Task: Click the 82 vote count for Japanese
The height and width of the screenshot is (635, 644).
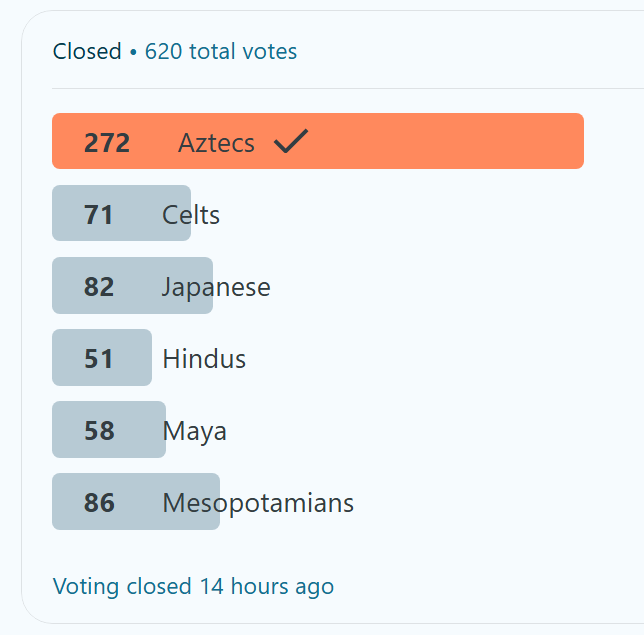Action: (99, 287)
